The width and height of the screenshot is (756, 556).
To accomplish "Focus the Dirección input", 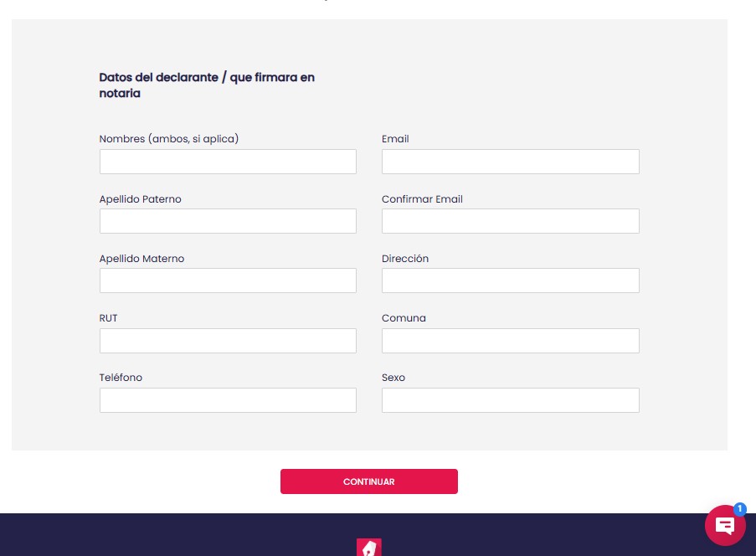I will [510, 280].
